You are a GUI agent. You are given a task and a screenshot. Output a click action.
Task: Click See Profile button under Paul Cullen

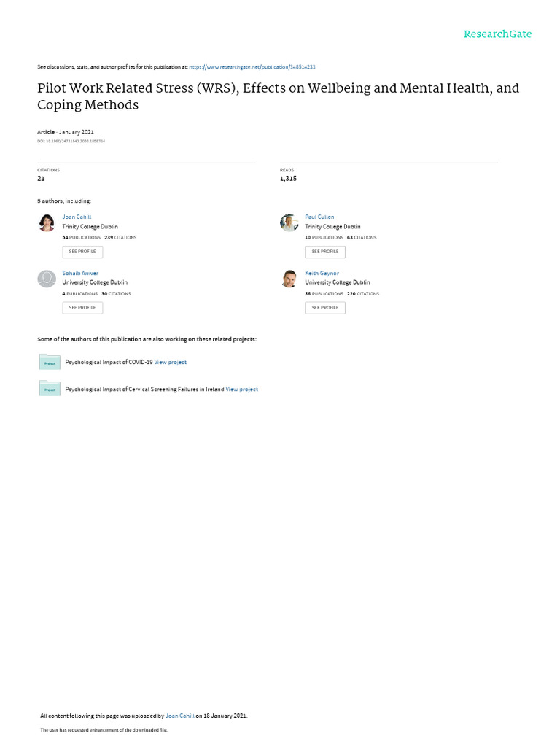[325, 252]
